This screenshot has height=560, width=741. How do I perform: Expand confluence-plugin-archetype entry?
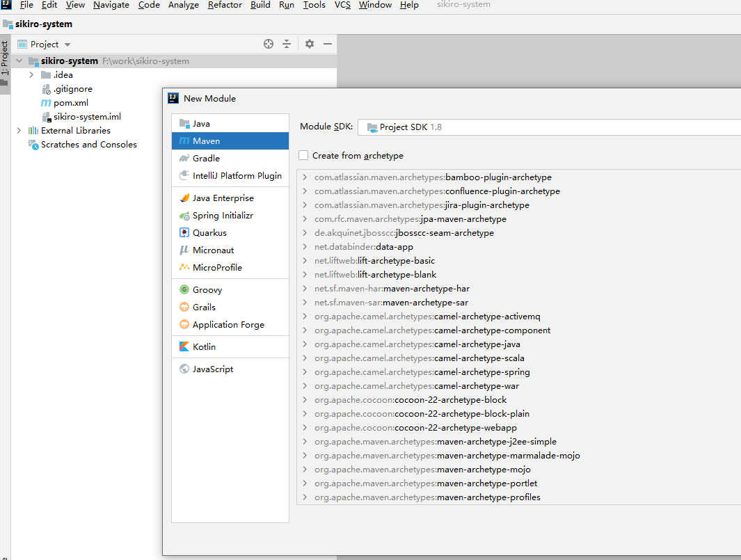coord(305,191)
